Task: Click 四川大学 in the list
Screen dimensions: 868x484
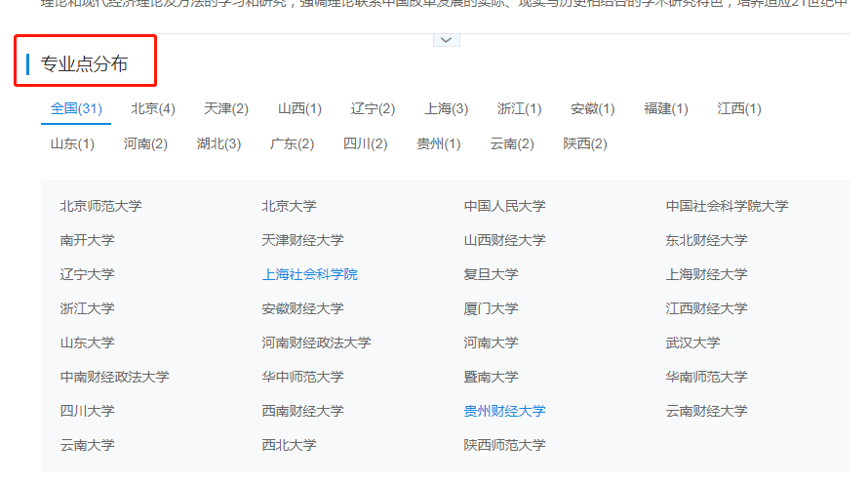Action: [x=88, y=411]
